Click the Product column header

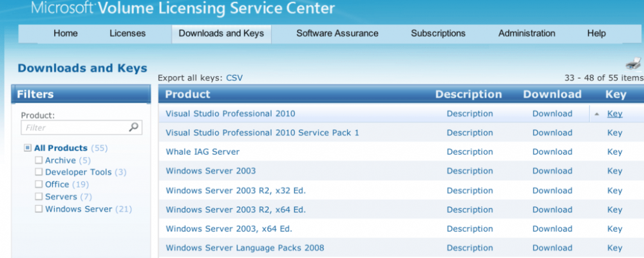tap(187, 94)
